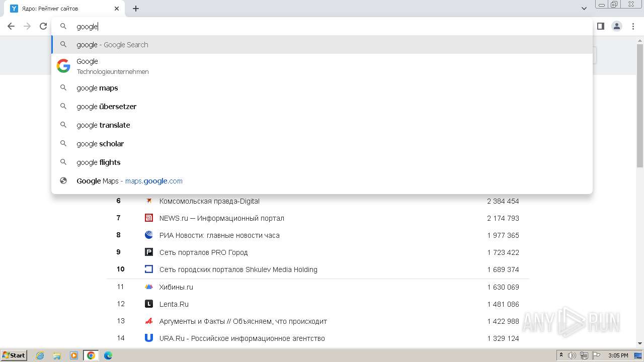Go back with the browser back arrow

[11, 26]
